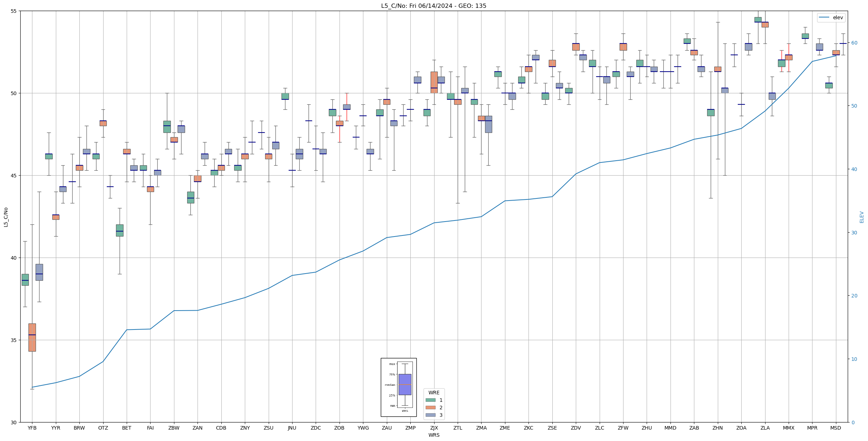Click the WRE legend title
868x441 pixels.
tap(433, 393)
